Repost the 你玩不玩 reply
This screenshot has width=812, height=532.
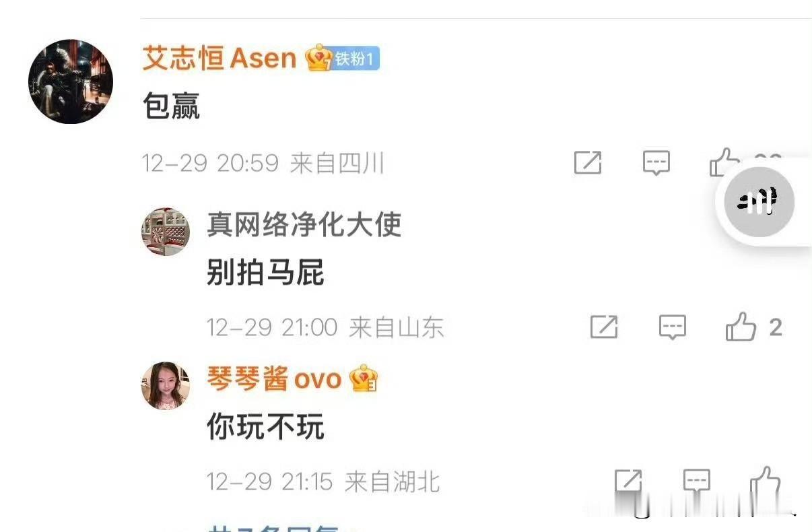(628, 481)
